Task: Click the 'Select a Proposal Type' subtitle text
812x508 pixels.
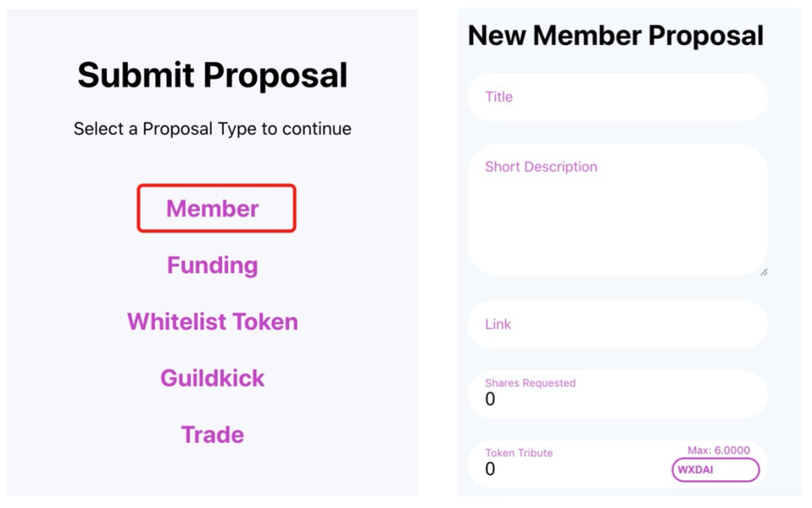Action: click(x=213, y=129)
